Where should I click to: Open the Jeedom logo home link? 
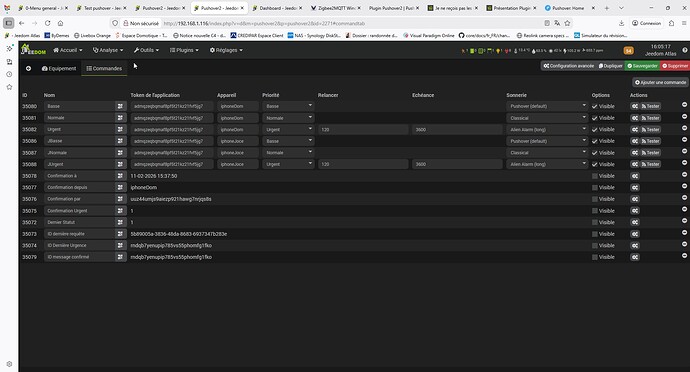33,50
